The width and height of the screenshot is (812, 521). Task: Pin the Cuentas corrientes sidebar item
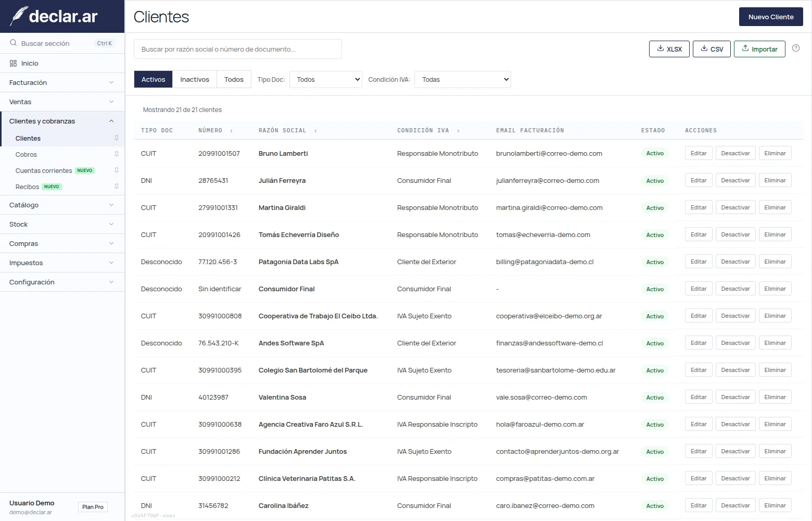117,170
